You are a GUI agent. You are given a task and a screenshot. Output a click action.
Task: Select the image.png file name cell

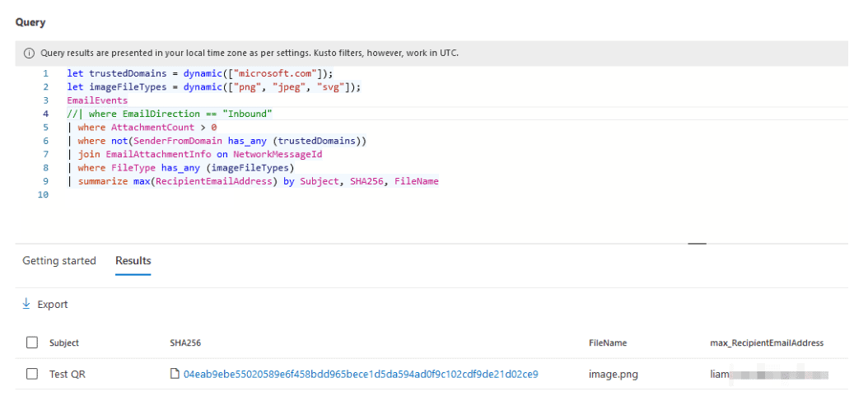[x=613, y=374]
